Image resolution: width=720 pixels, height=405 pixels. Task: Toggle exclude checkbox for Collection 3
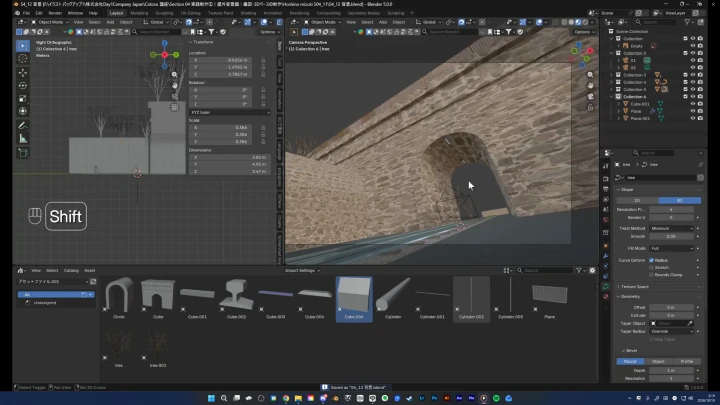(x=686, y=75)
